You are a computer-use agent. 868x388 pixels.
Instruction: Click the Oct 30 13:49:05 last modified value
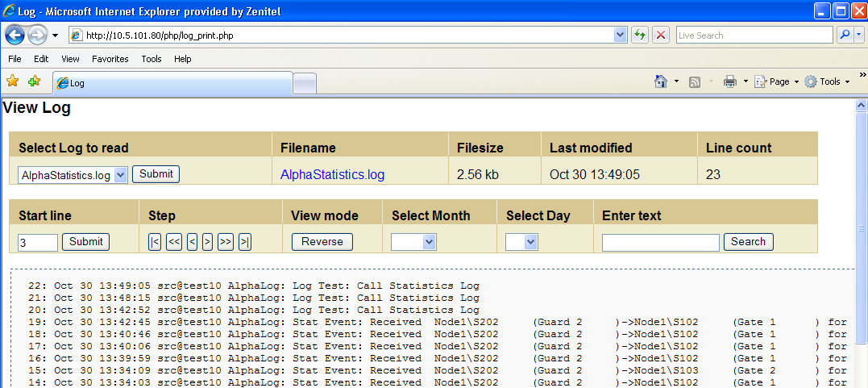pyautogui.click(x=595, y=174)
